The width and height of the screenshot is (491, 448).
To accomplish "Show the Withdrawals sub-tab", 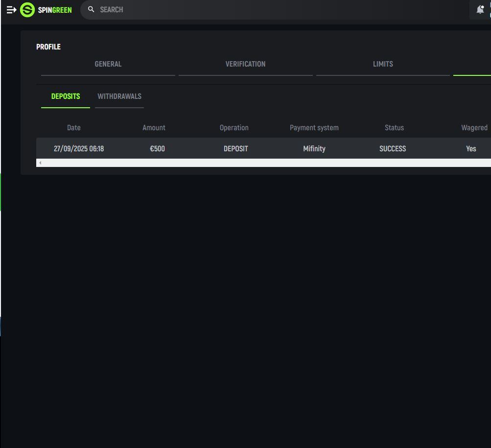I will [x=119, y=96].
